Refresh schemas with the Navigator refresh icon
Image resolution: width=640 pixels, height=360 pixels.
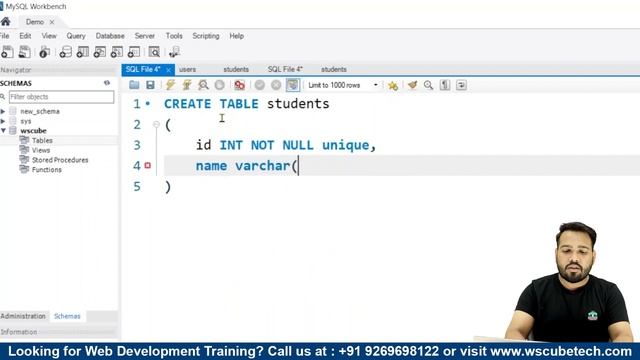click(x=107, y=83)
